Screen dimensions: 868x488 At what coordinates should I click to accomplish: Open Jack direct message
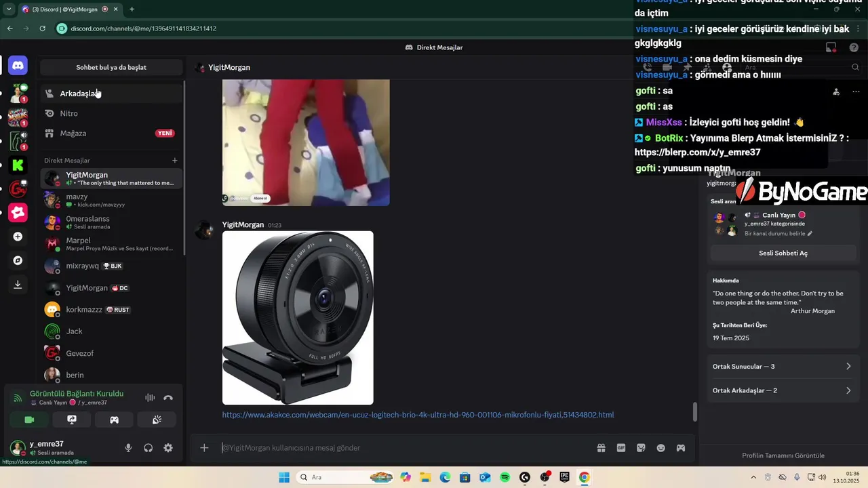pos(111,331)
